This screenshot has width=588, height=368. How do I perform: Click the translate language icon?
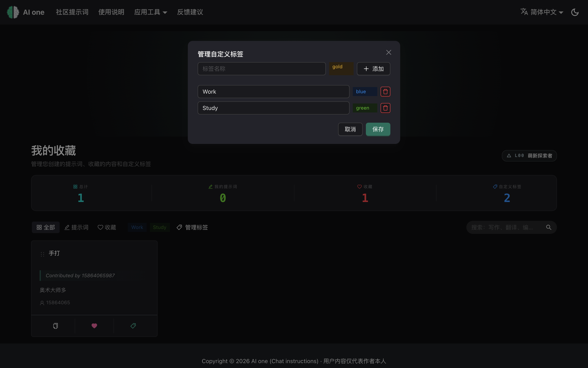point(524,12)
